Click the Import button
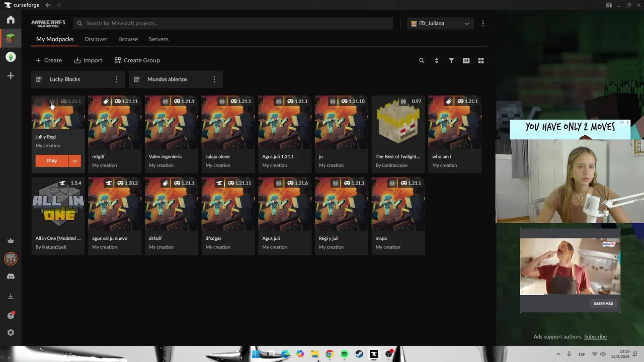This screenshot has height=362, width=644. coord(88,60)
